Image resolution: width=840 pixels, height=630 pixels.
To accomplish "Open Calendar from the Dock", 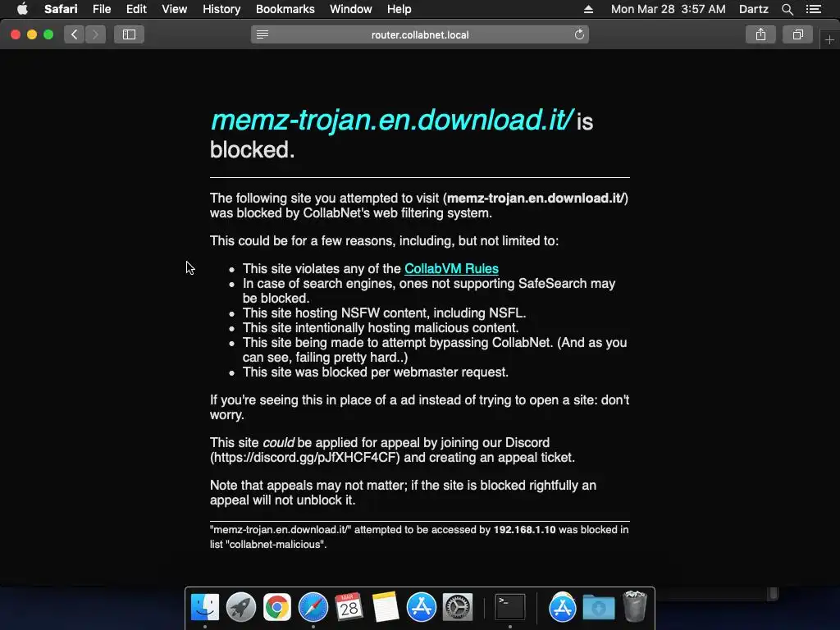I will pyautogui.click(x=349, y=608).
